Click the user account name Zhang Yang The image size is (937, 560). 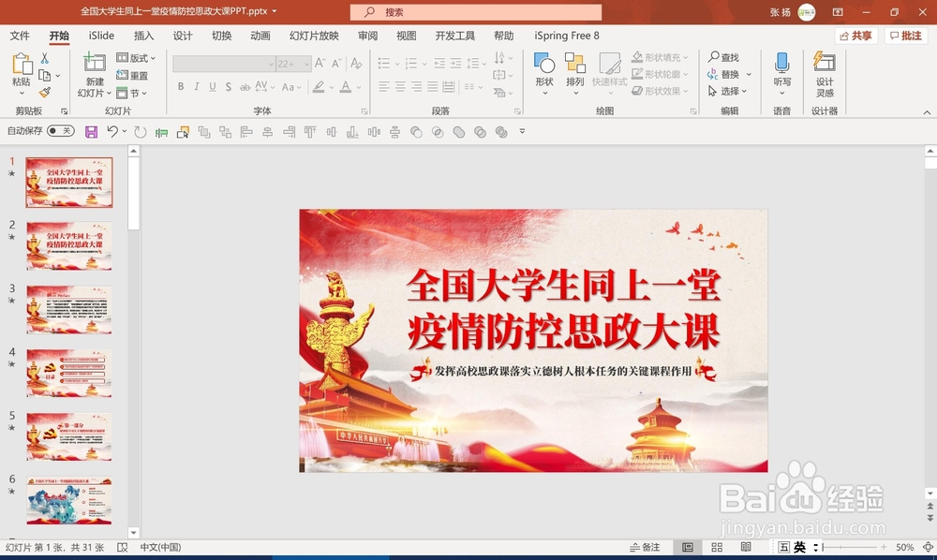pyautogui.click(x=780, y=12)
